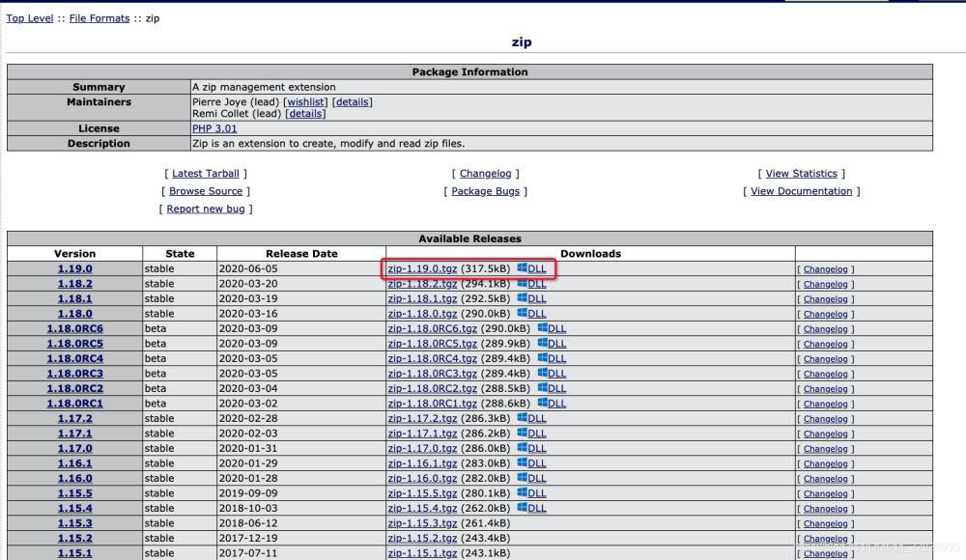Open the PHP 3.01 license link
Screen dimensions: 966x560
214,128
